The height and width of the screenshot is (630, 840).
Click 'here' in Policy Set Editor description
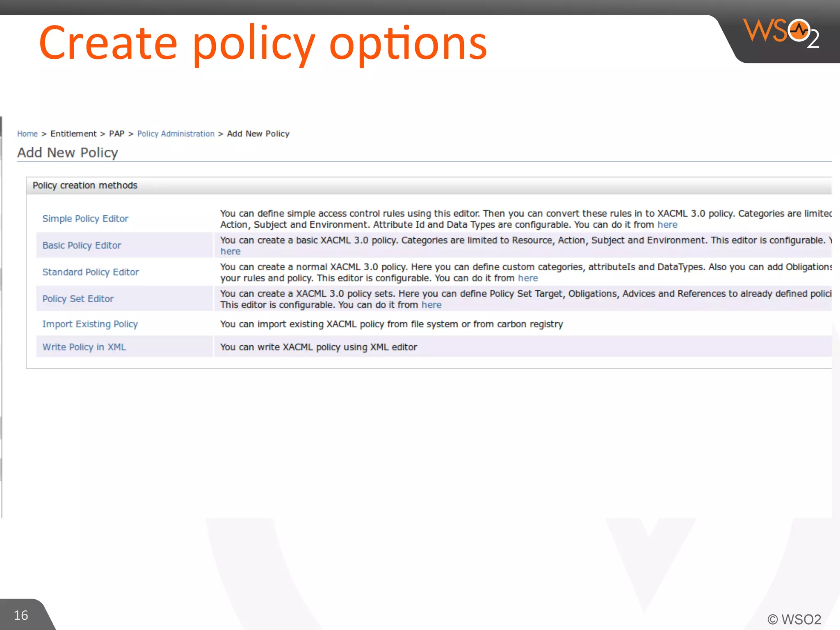coord(431,305)
